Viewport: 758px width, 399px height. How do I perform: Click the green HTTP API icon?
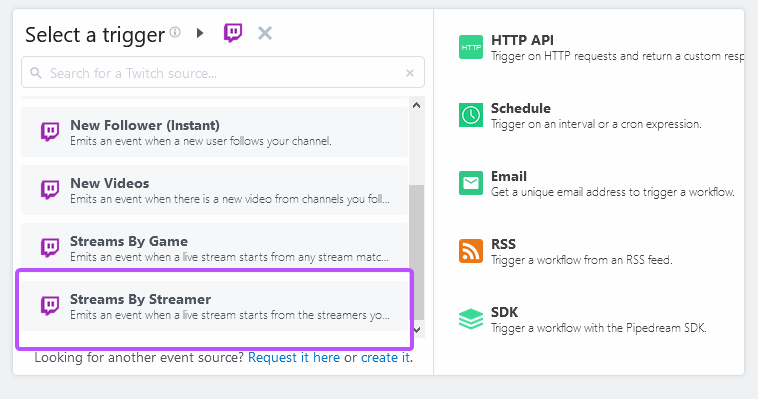coord(471,47)
